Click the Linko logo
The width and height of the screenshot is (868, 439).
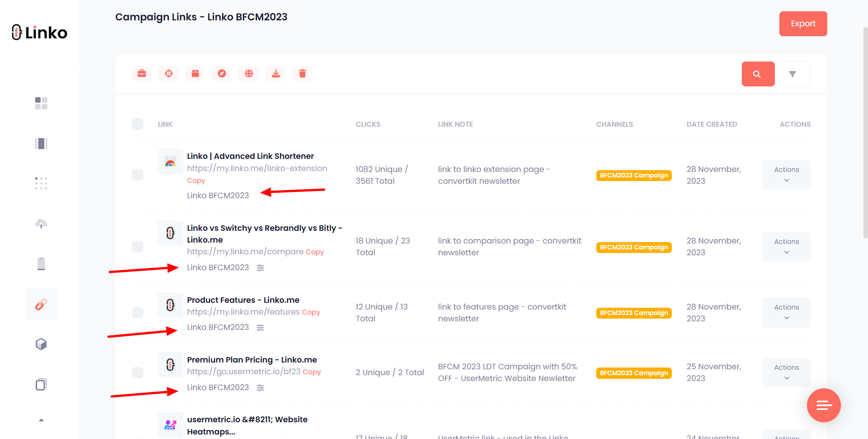click(x=40, y=33)
